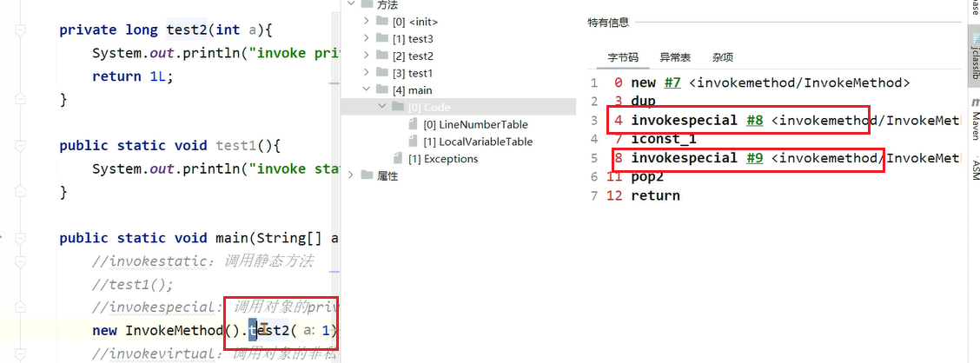Click the folder icon beside 属性
This screenshot has width=980, height=363.
tap(367, 175)
